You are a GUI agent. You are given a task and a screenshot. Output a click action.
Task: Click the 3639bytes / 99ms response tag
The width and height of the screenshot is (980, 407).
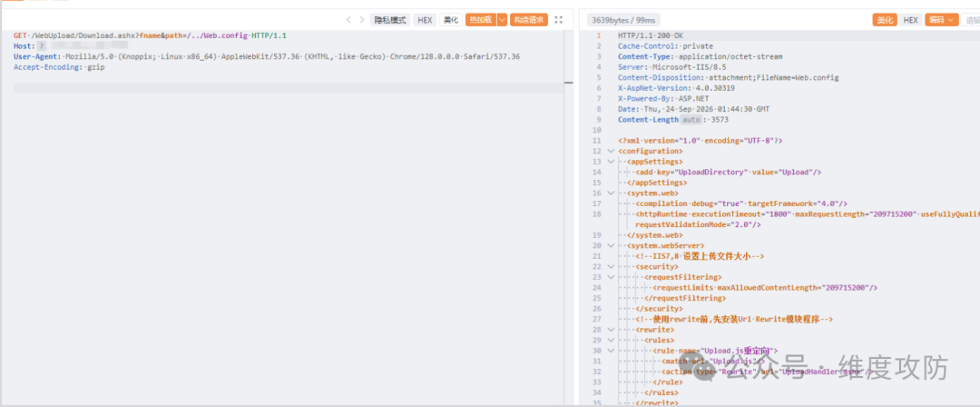(623, 20)
